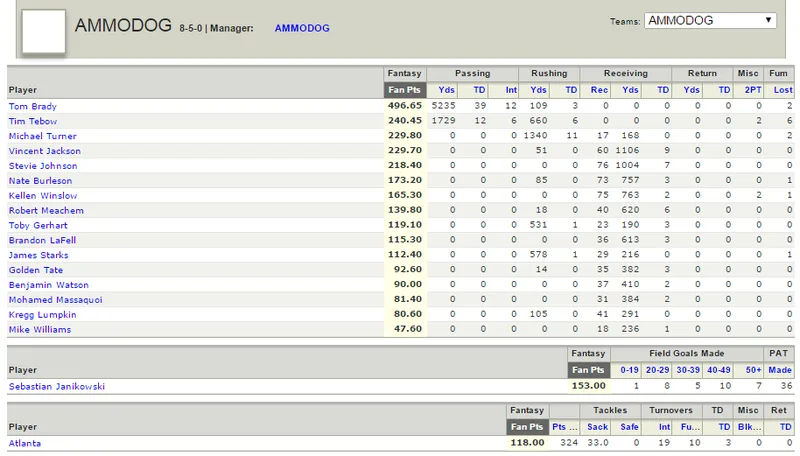
Task: Open the Teams dropdown showing AMMODOG
Action: pos(710,20)
